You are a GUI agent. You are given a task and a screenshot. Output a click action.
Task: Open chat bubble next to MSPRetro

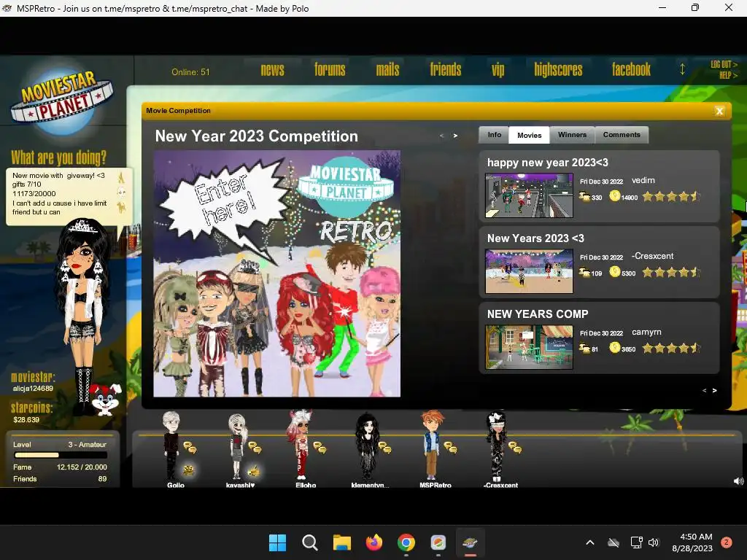450,448
